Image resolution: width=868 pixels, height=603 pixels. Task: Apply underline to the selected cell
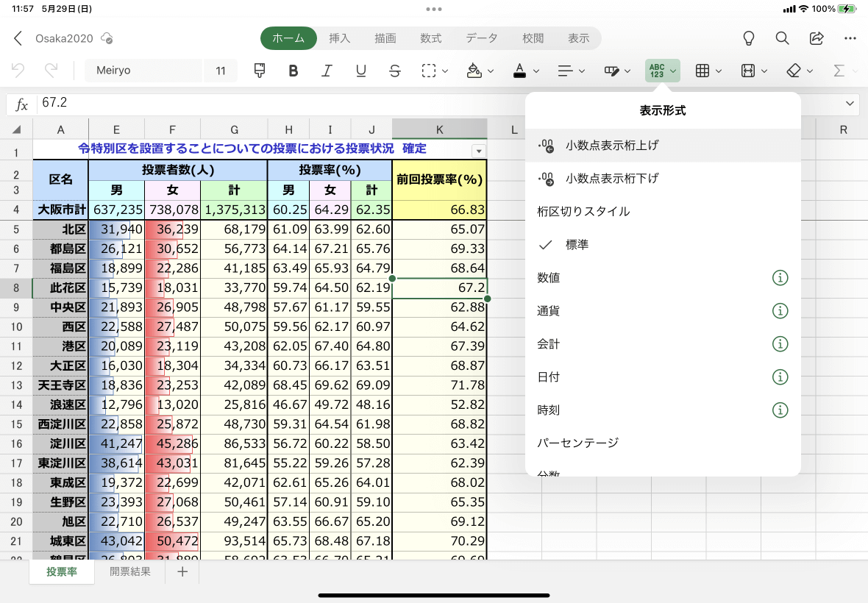(x=360, y=71)
